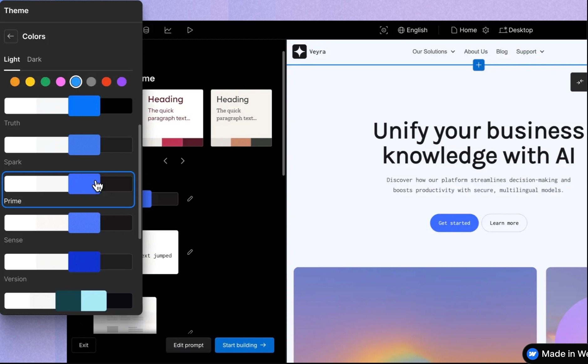Choose the teal and cyan palette
This screenshot has height=364, width=588.
pos(68,301)
